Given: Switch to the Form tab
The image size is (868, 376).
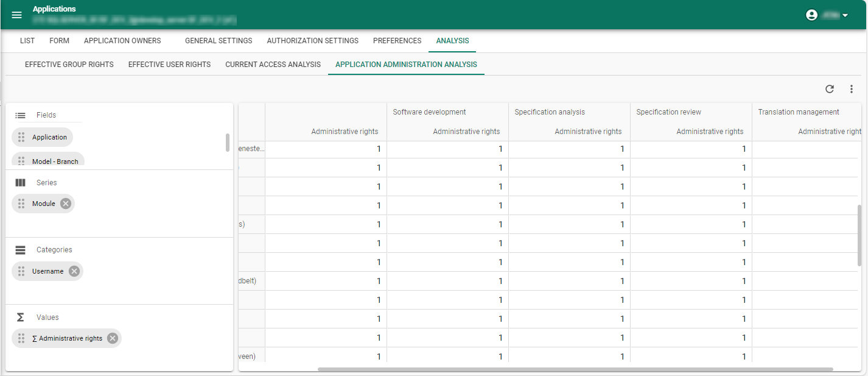Looking at the screenshot, I should 59,41.
